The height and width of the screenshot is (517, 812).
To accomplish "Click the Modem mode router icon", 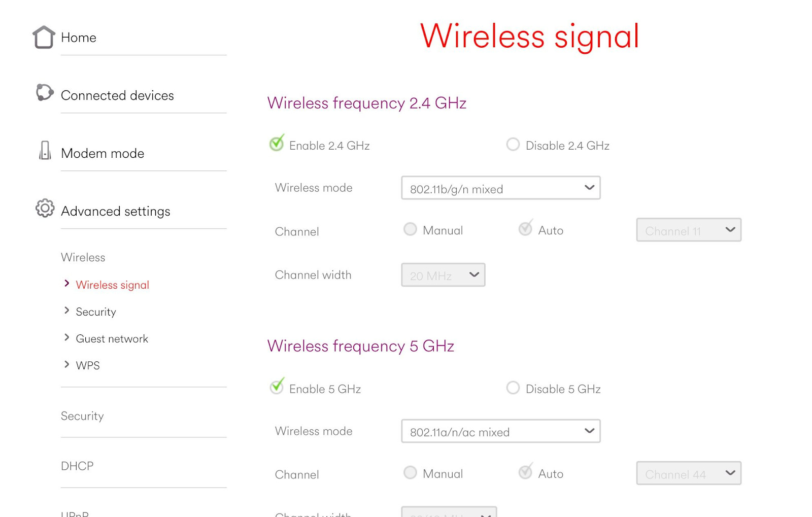I will click(x=45, y=151).
